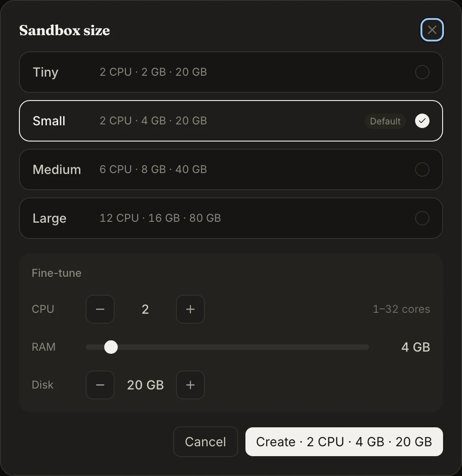
Task: Increase CPU cores with plus icon
Action: click(190, 309)
